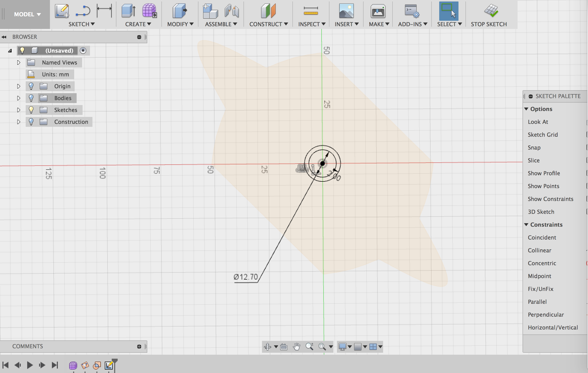
Task: Collapse the Browser panel with minus icon
Action: (139, 37)
